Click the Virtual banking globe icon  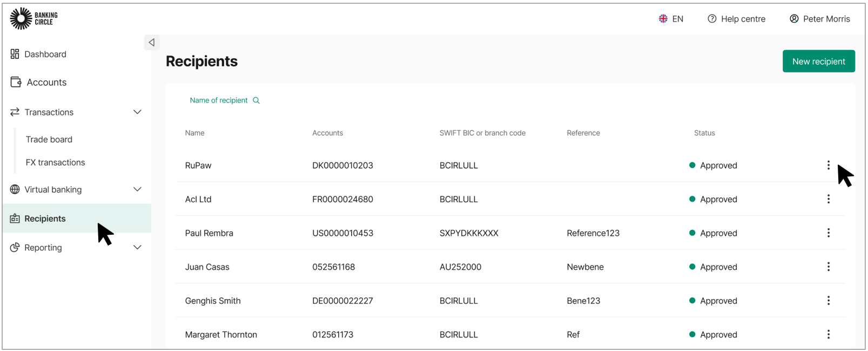click(x=15, y=189)
